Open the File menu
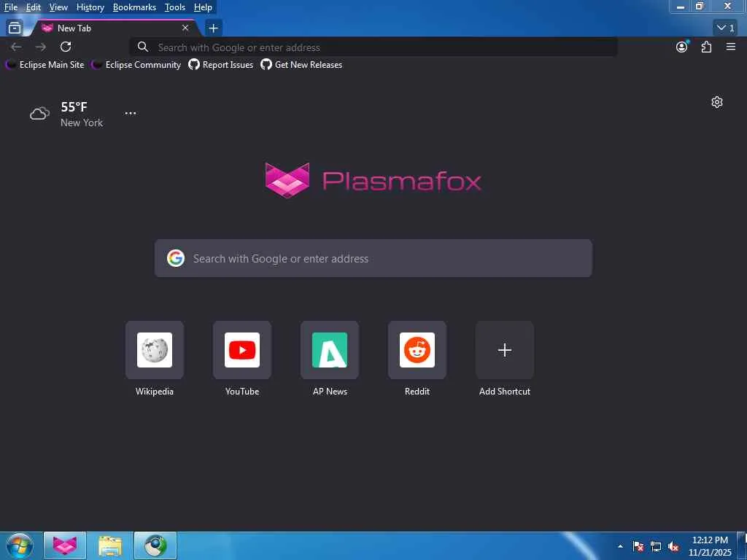Image resolution: width=747 pixels, height=560 pixels. click(x=11, y=7)
